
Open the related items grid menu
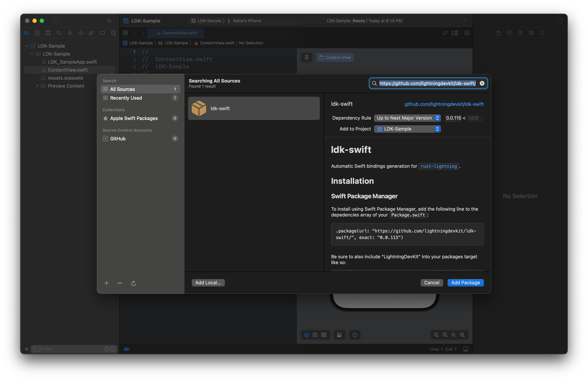[x=125, y=33]
